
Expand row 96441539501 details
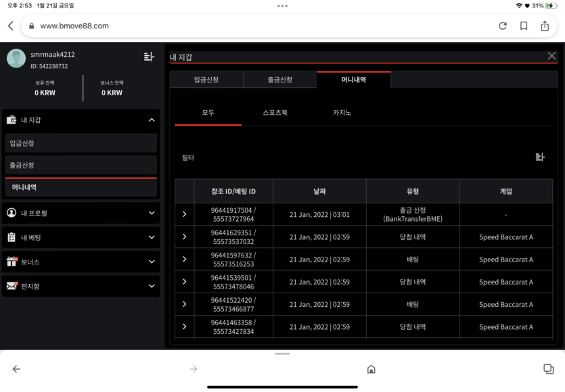tap(185, 281)
